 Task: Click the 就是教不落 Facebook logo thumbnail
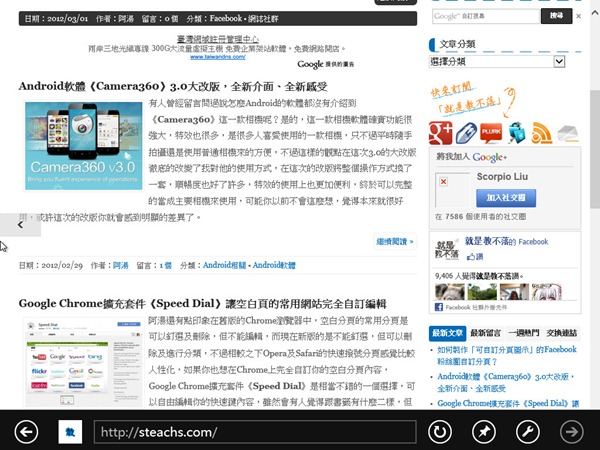click(447, 249)
